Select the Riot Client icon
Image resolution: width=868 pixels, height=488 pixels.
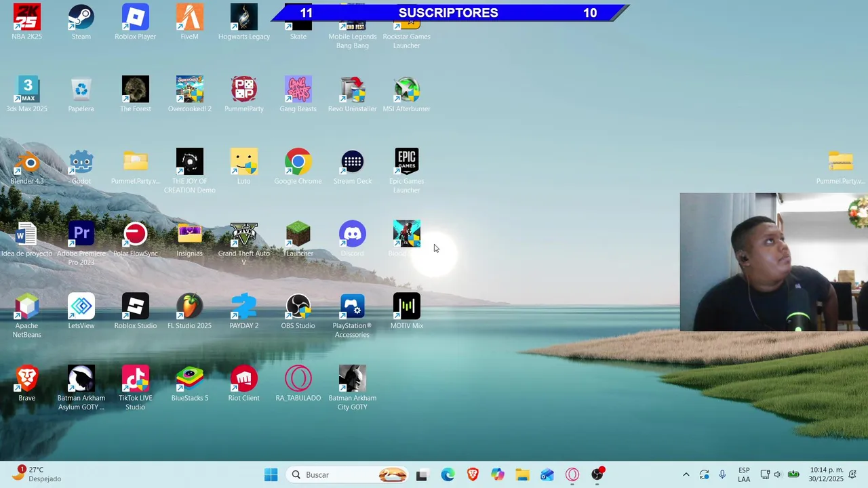click(244, 380)
